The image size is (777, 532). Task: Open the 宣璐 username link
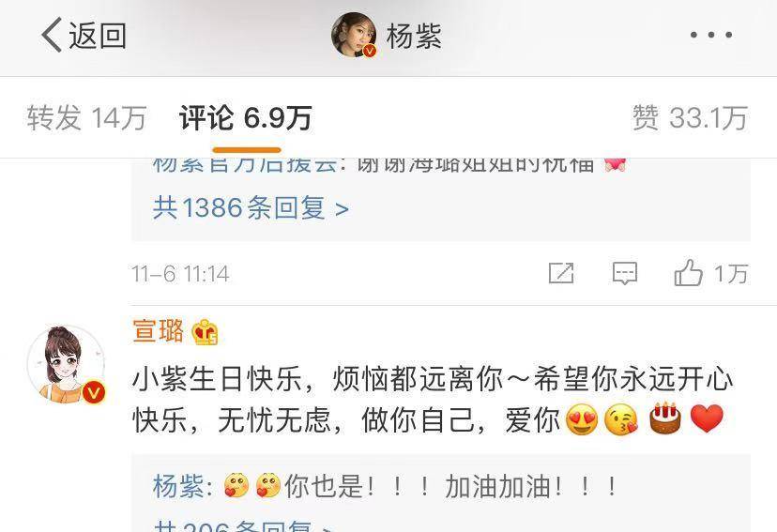tap(158, 331)
